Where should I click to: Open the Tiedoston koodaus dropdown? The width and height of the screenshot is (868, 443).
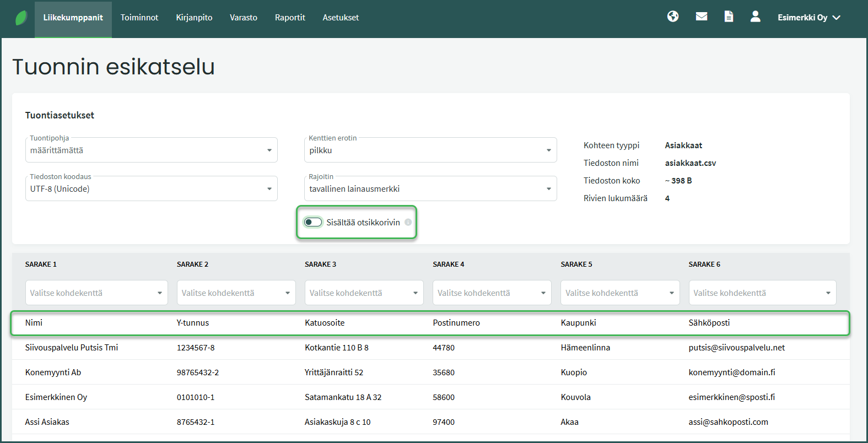(x=151, y=188)
